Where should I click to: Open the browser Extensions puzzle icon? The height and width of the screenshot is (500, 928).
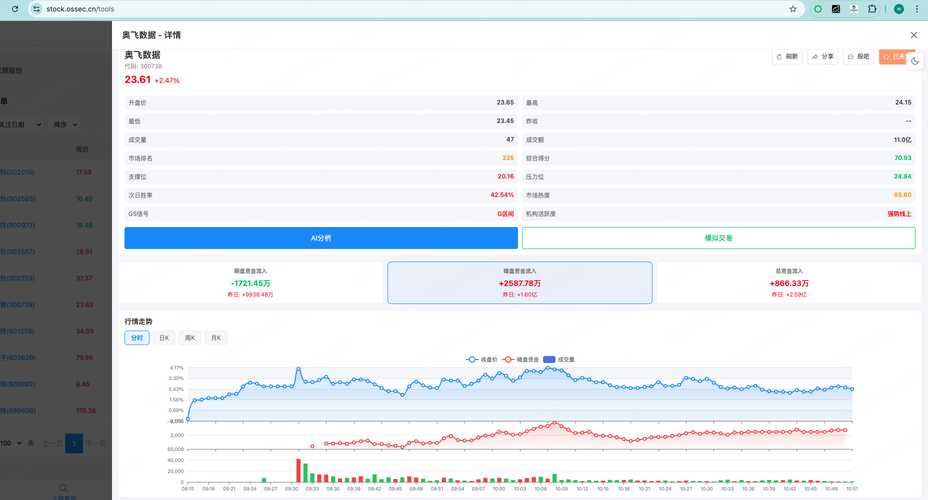pos(872,9)
